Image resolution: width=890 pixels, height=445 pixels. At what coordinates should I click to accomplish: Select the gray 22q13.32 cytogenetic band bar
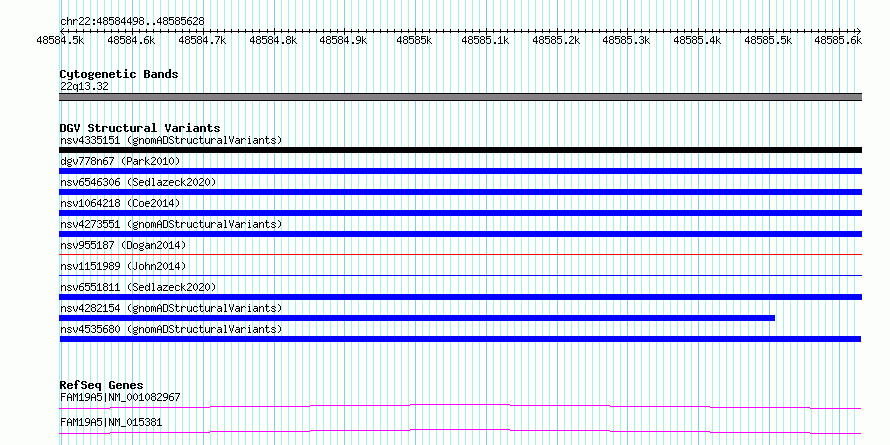(461, 97)
